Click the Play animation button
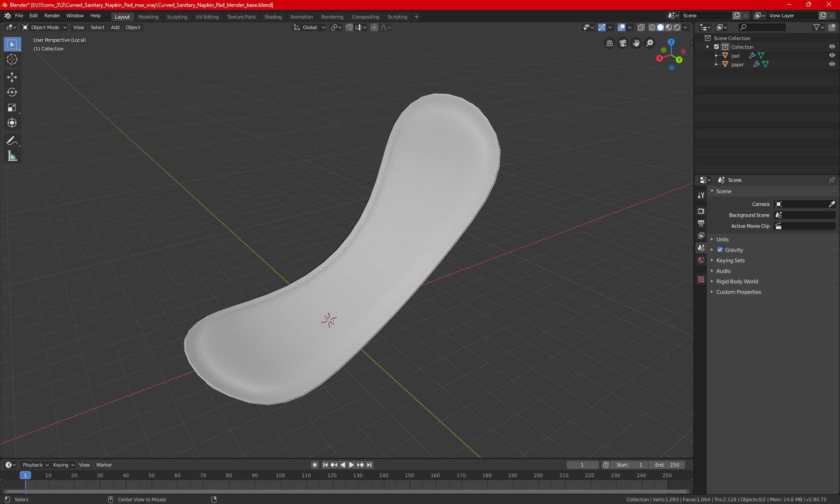 click(351, 465)
